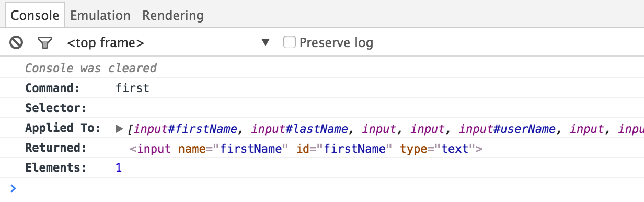Click the "Selector:" label
644x202 pixels.
point(56,108)
